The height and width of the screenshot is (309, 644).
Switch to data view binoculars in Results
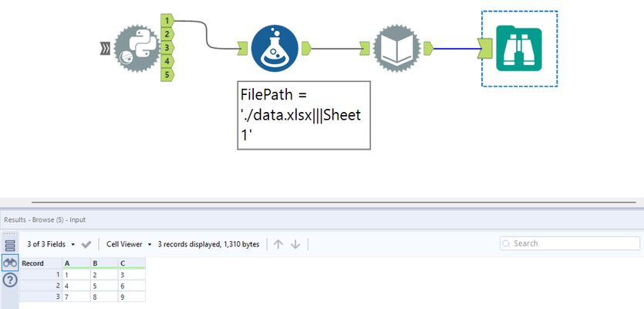(x=10, y=263)
